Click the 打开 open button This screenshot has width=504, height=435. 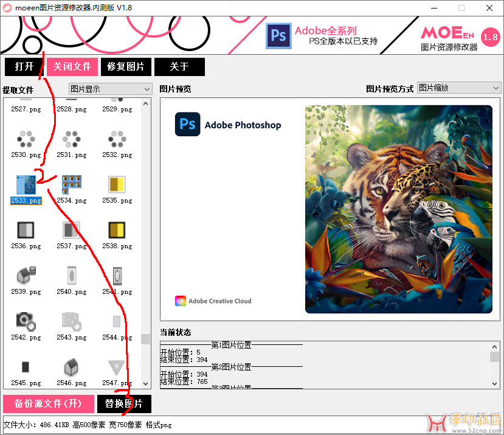24,66
